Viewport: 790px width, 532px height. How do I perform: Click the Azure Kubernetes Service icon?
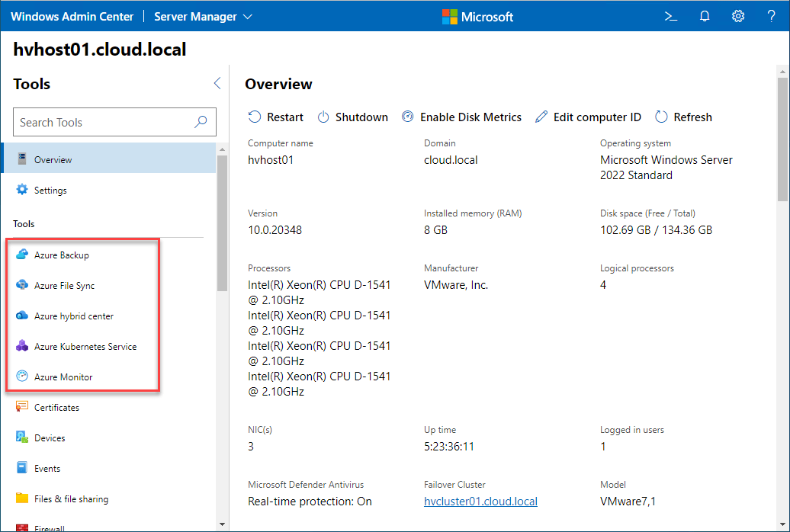21,346
